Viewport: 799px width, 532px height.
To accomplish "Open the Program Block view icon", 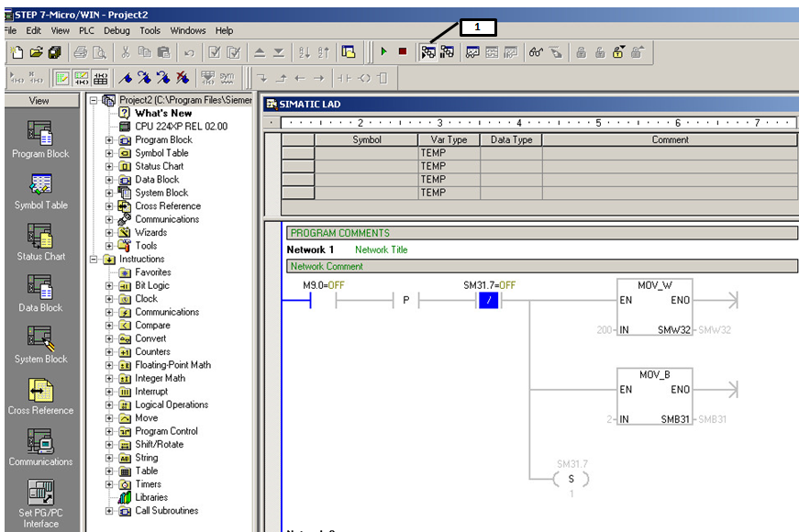I will [40, 133].
